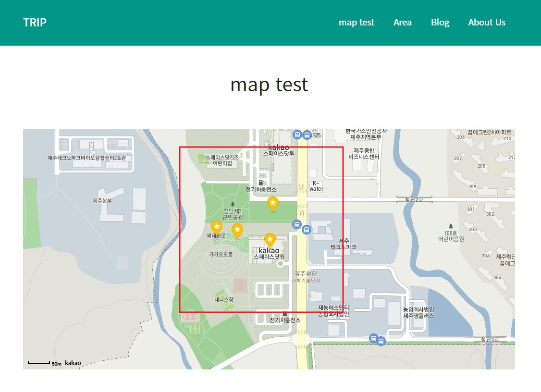Click star marker above 생태연못 label
The image size is (541, 392).
point(216,228)
